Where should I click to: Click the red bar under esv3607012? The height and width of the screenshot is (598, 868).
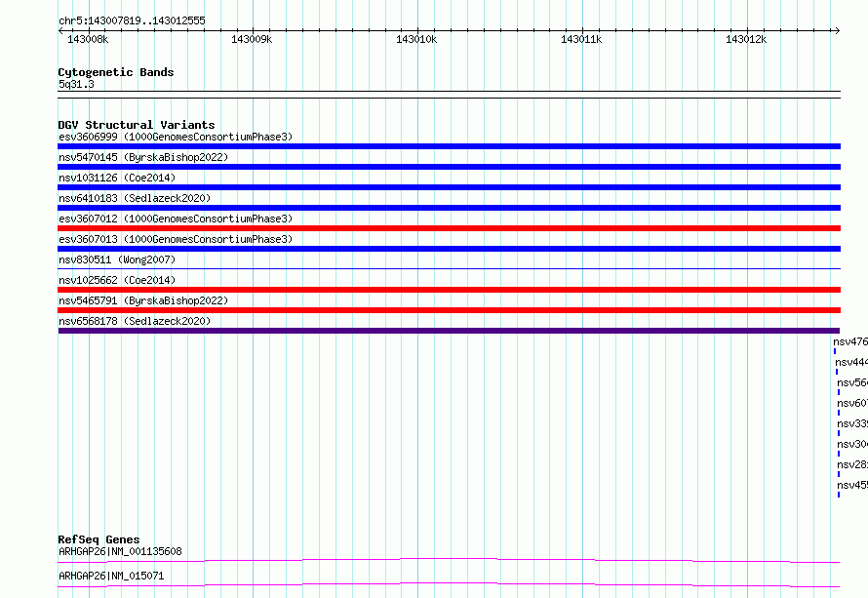pyautogui.click(x=449, y=228)
